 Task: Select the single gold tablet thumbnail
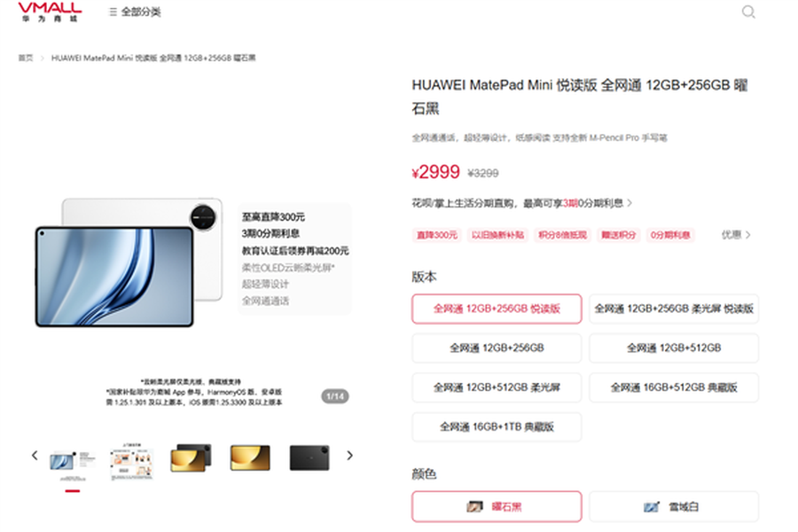click(x=250, y=458)
